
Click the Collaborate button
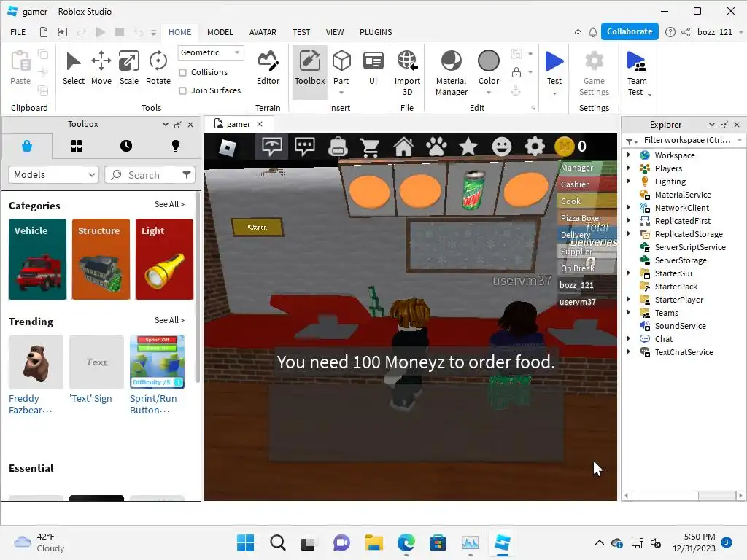tap(630, 31)
